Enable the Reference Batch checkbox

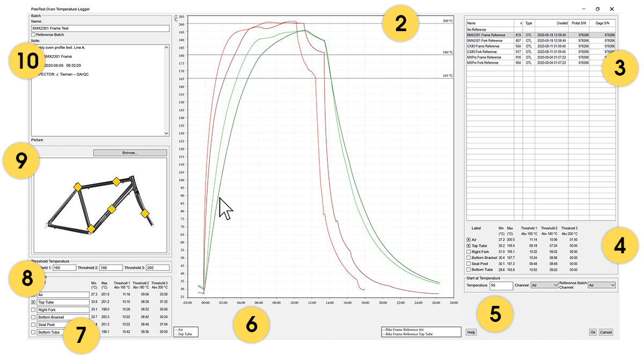click(34, 34)
